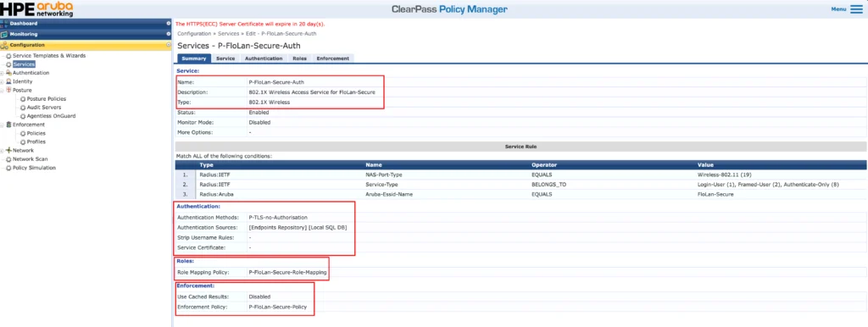
Task: Click the Profiles gear icon
Action: (x=23, y=141)
